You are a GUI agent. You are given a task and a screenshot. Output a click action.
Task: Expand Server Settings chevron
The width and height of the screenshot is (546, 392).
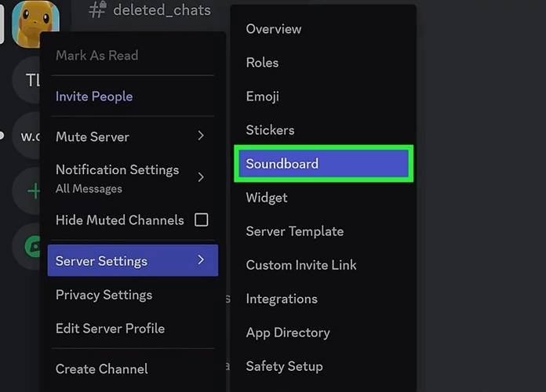pos(201,260)
